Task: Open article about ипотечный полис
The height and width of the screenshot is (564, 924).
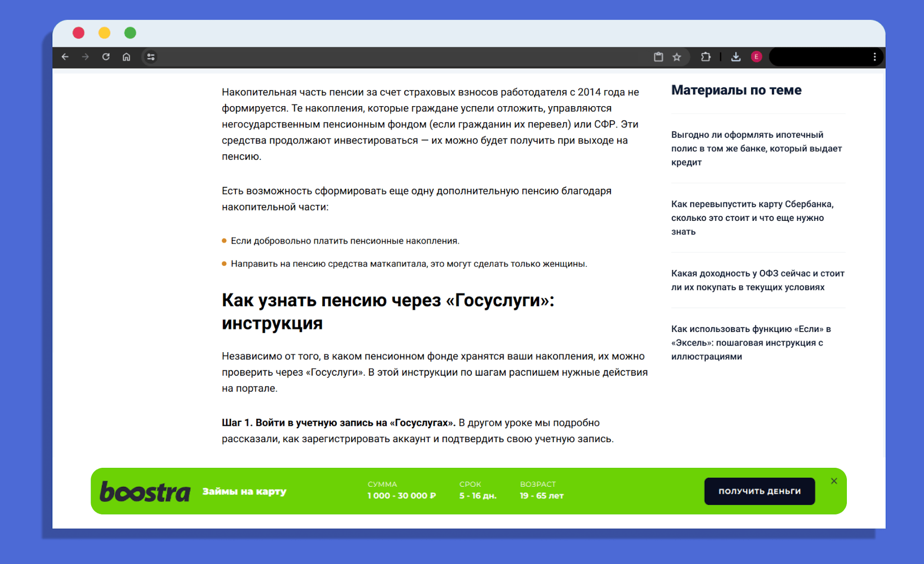Action: click(x=757, y=148)
